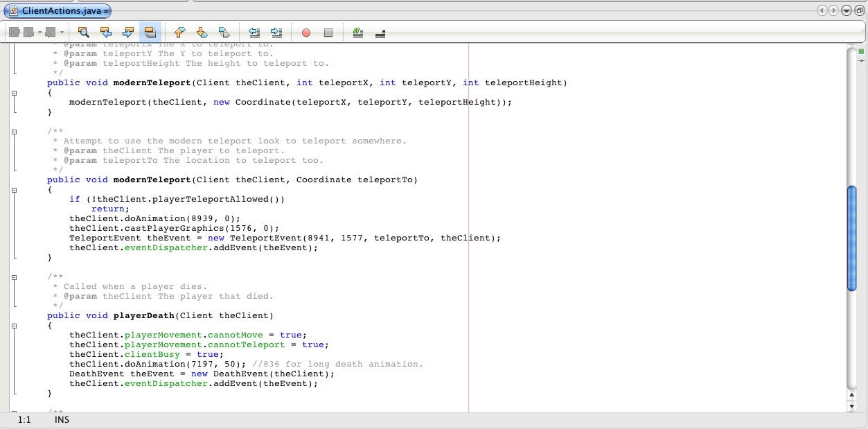Collapse the 'Attempt to use the modern teleport' Javadoc fold
868x429 pixels.
14,131
